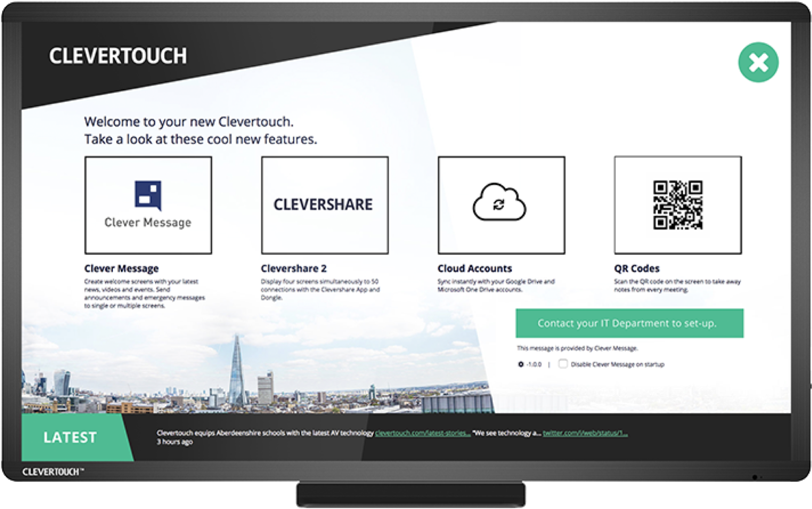
Task: Click Contact your IT Department to set-up
Action: [629, 323]
